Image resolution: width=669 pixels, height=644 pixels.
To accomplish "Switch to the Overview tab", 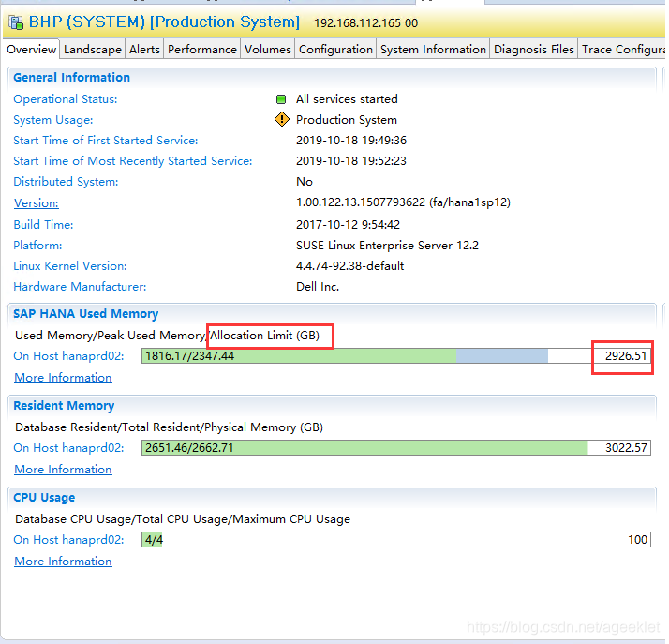I will [32, 50].
